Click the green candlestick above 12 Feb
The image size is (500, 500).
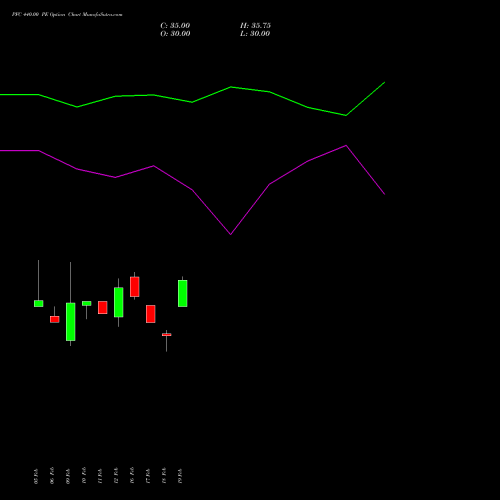118,302
